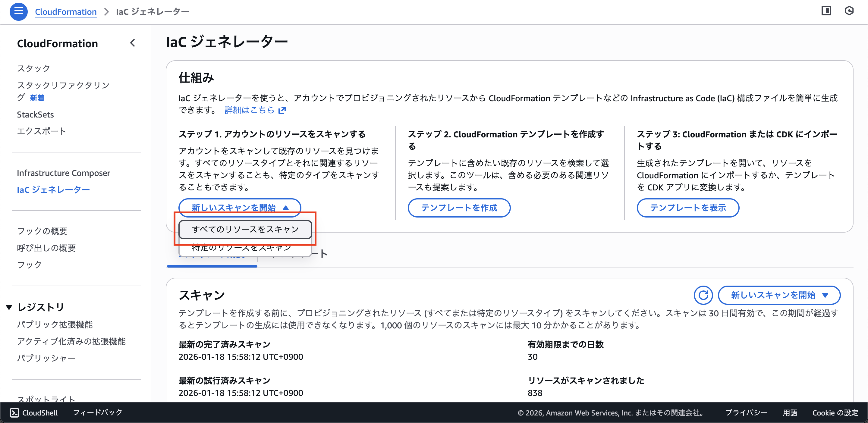Click フィードバック in the footer
This screenshot has width=868, height=423.
pyautogui.click(x=97, y=412)
